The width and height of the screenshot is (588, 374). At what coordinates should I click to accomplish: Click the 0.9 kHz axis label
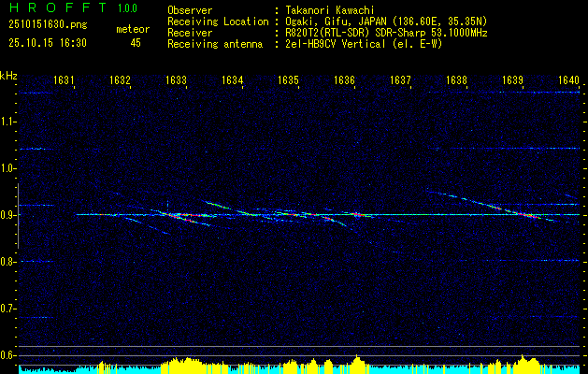coord(7,215)
